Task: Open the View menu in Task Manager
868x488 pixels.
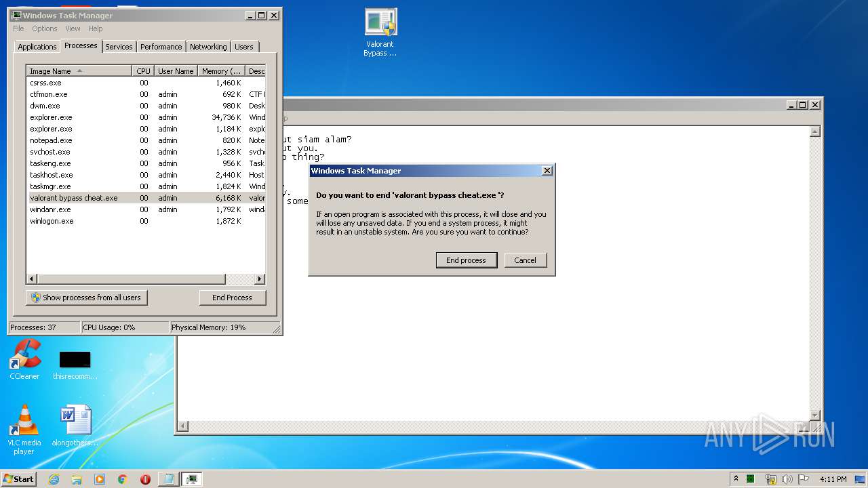Action: click(73, 28)
